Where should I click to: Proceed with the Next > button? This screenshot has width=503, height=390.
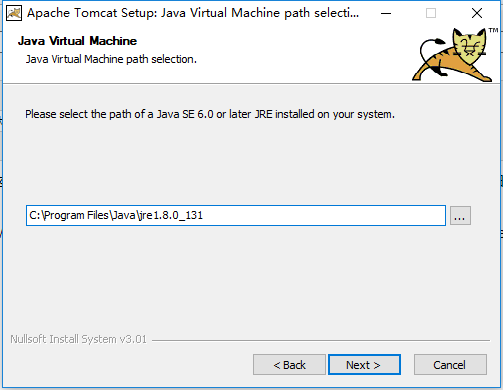(x=364, y=365)
